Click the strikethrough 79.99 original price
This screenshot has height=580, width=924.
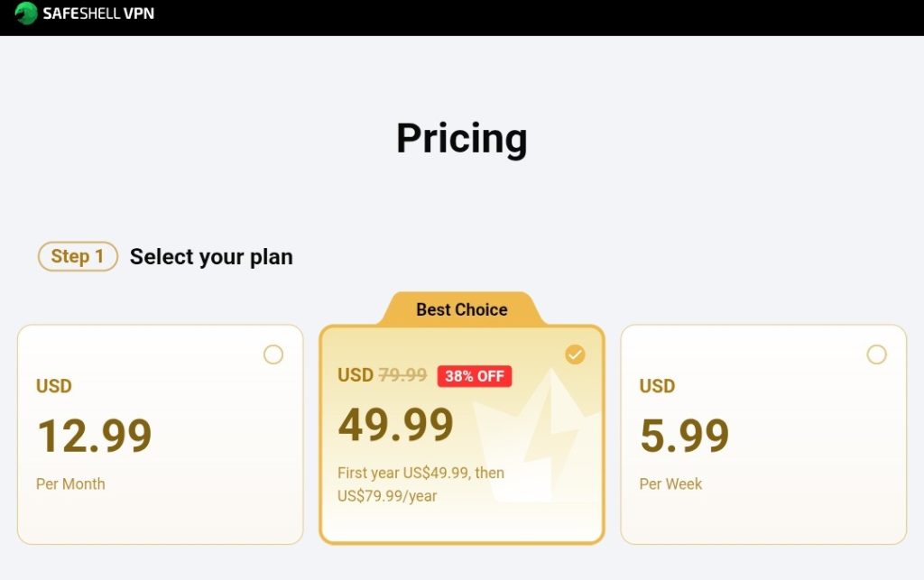pos(403,376)
